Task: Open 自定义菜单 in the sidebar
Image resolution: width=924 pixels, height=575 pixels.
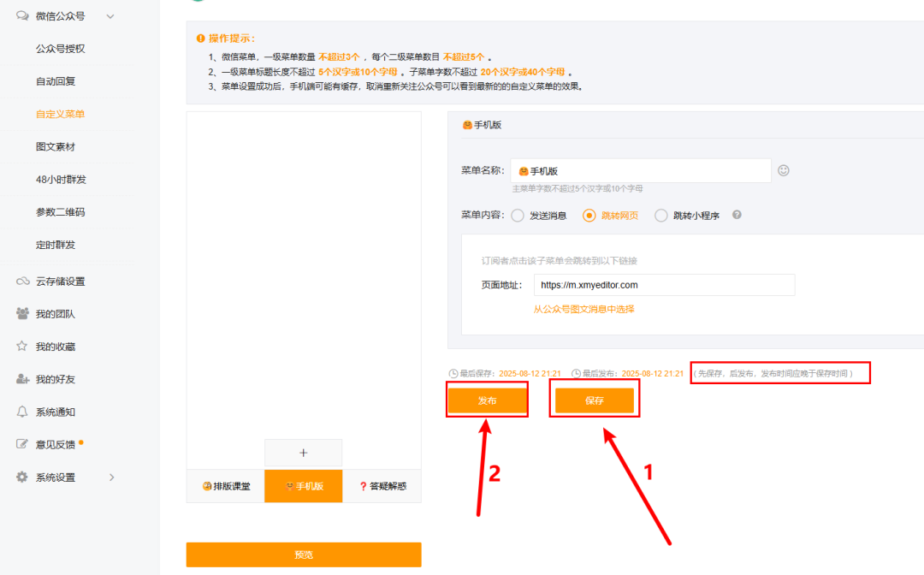Action: tap(60, 114)
